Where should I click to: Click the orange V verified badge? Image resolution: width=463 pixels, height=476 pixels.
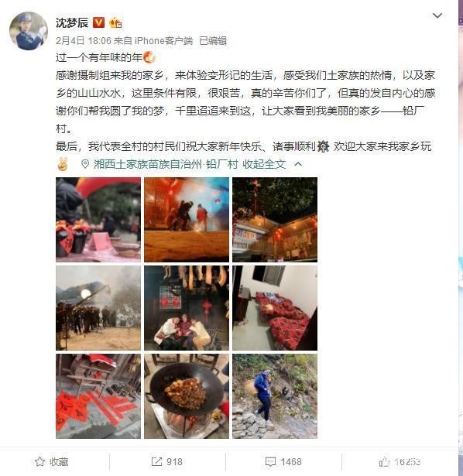98,22
